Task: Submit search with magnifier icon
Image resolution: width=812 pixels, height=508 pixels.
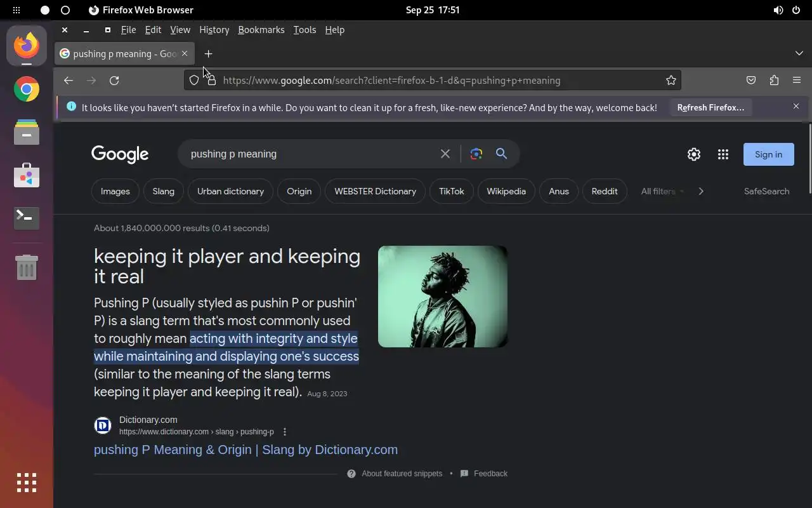Action: click(x=502, y=154)
